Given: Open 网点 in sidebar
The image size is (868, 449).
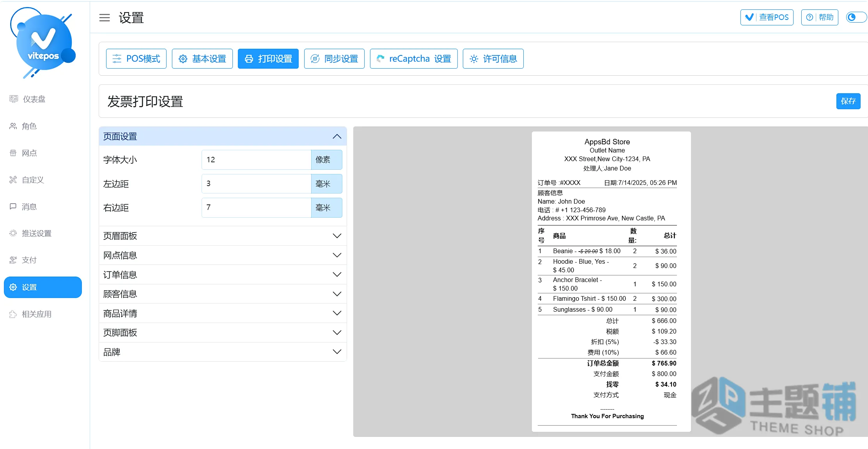Looking at the screenshot, I should tap(43, 153).
